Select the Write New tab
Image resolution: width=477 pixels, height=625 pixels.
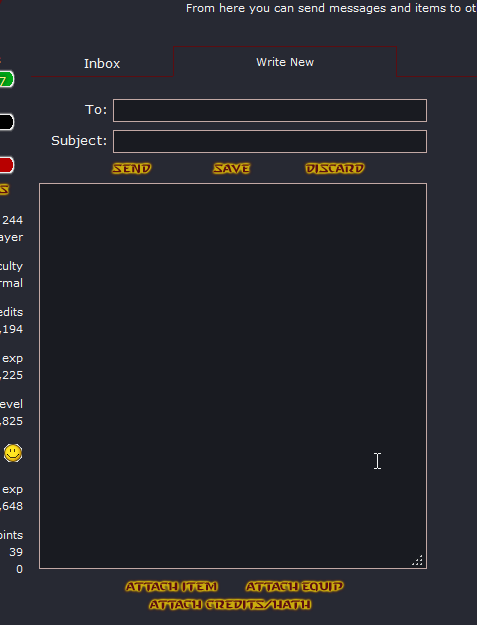point(285,62)
